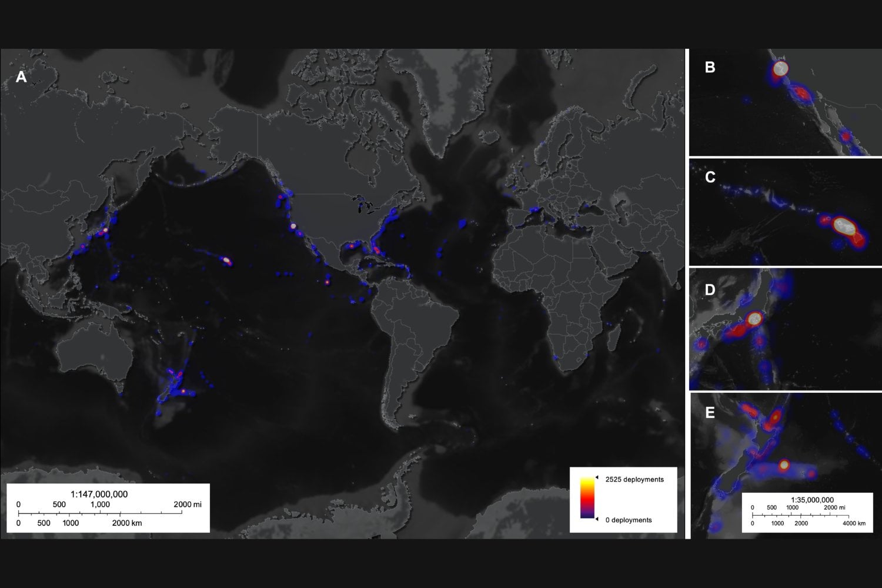Click the "2000 mi" scale bar label
The image size is (882, 588).
187,504
